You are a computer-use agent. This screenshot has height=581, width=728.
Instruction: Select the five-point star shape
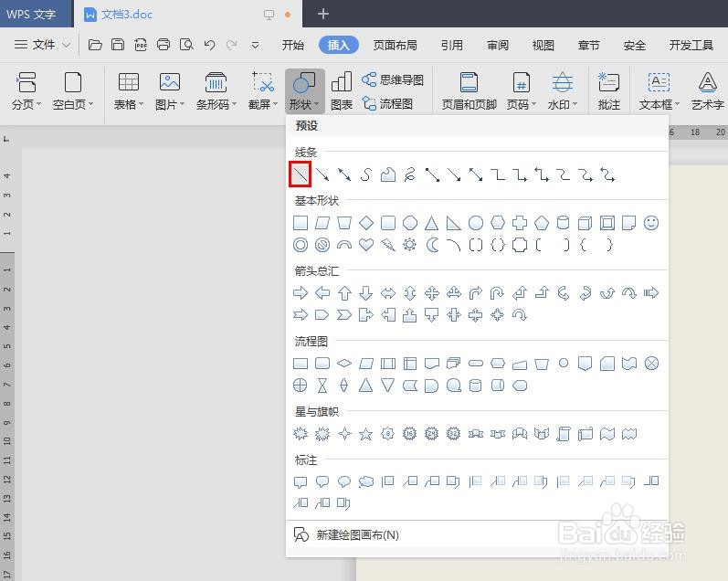(366, 434)
